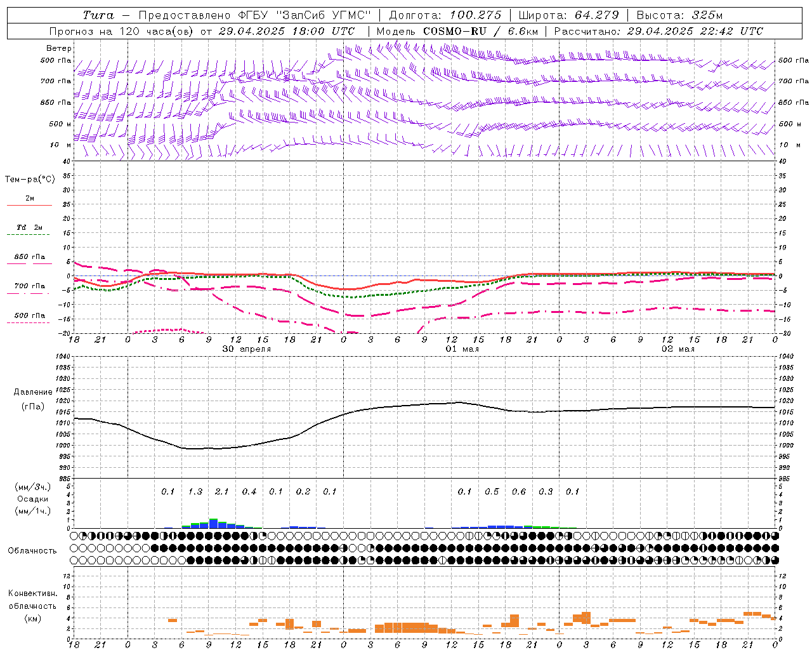Click the "(мм/1ч.)" precipitation unit label

coord(33,511)
